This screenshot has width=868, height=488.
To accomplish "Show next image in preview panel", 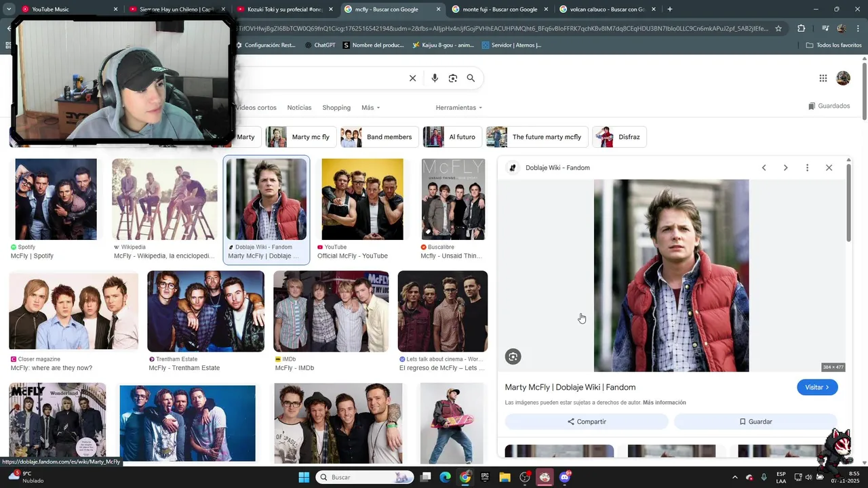I will pos(785,167).
